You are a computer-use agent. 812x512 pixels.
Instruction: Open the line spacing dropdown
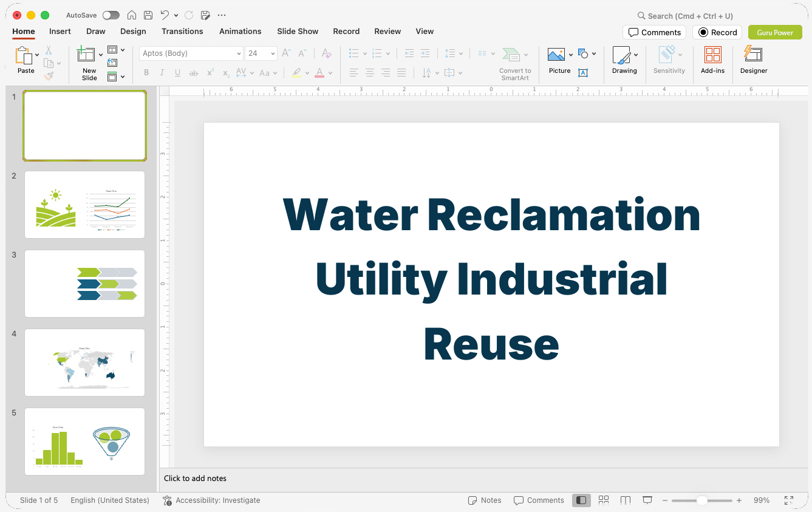click(454, 53)
